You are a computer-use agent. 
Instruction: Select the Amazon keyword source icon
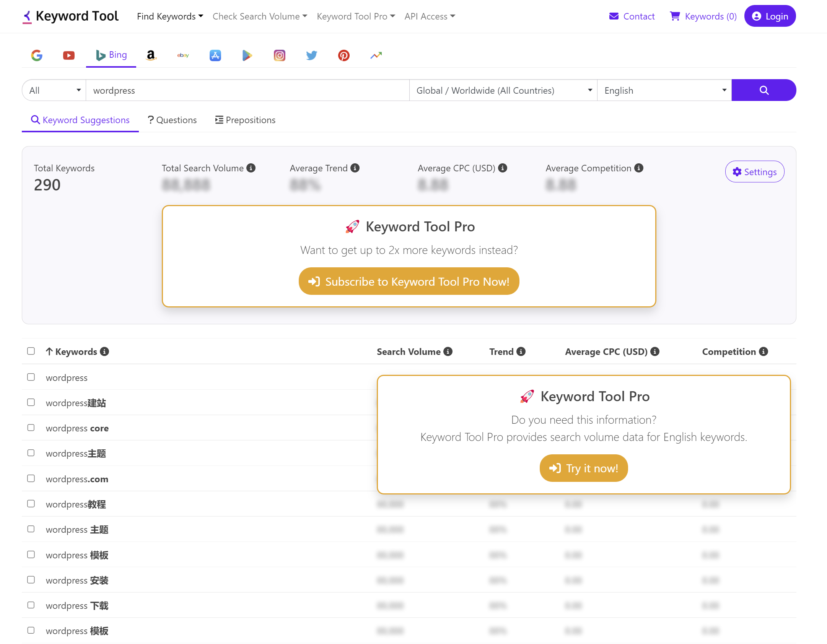pos(151,55)
